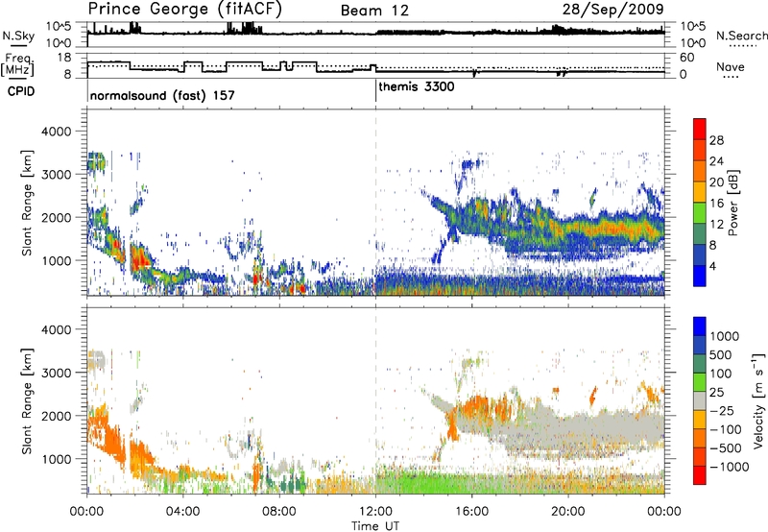The height and width of the screenshot is (532, 768).
Task: Click the '3000' tick of the velocity panel
Action: (x=56, y=373)
